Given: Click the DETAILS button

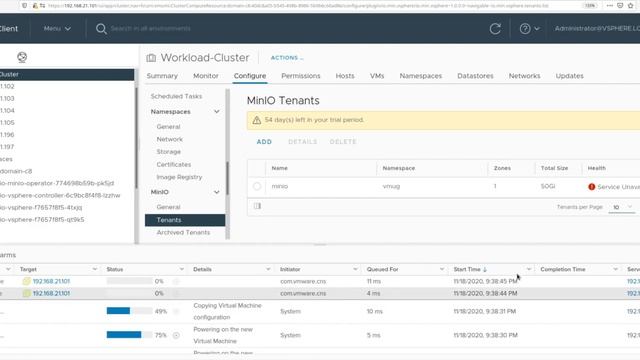Looking at the screenshot, I should (x=302, y=142).
